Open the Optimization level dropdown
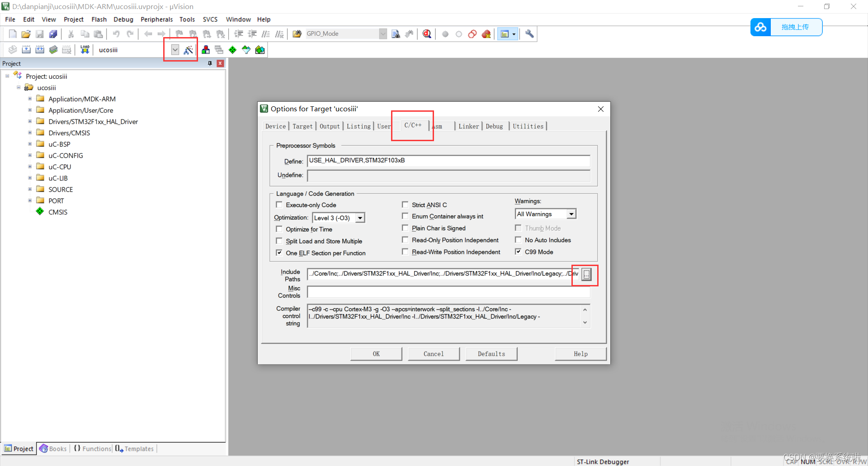 pos(360,218)
